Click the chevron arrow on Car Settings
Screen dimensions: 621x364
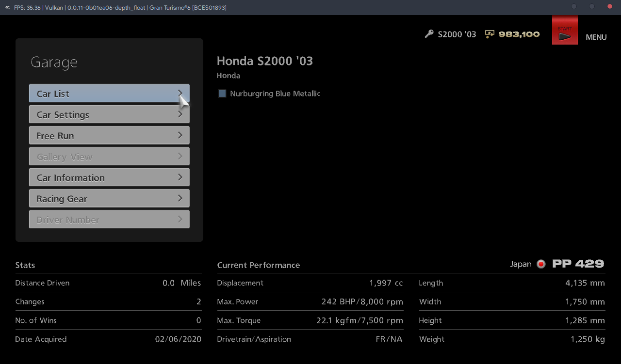pyautogui.click(x=180, y=114)
